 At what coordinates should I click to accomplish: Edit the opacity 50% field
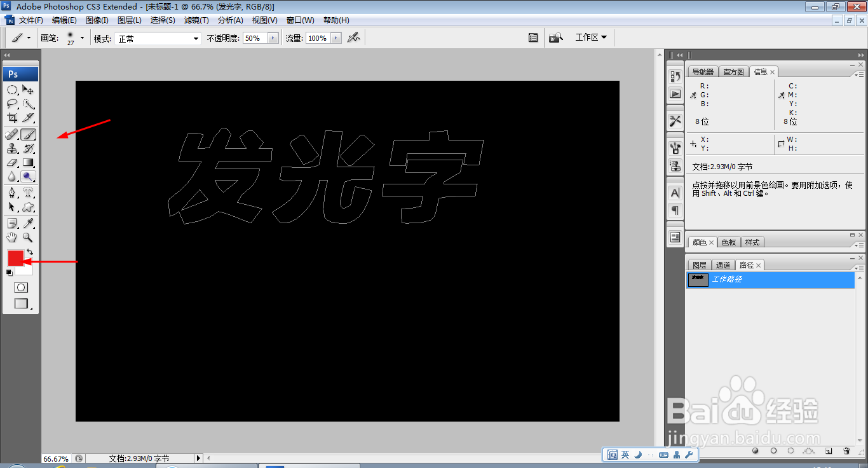click(x=255, y=38)
